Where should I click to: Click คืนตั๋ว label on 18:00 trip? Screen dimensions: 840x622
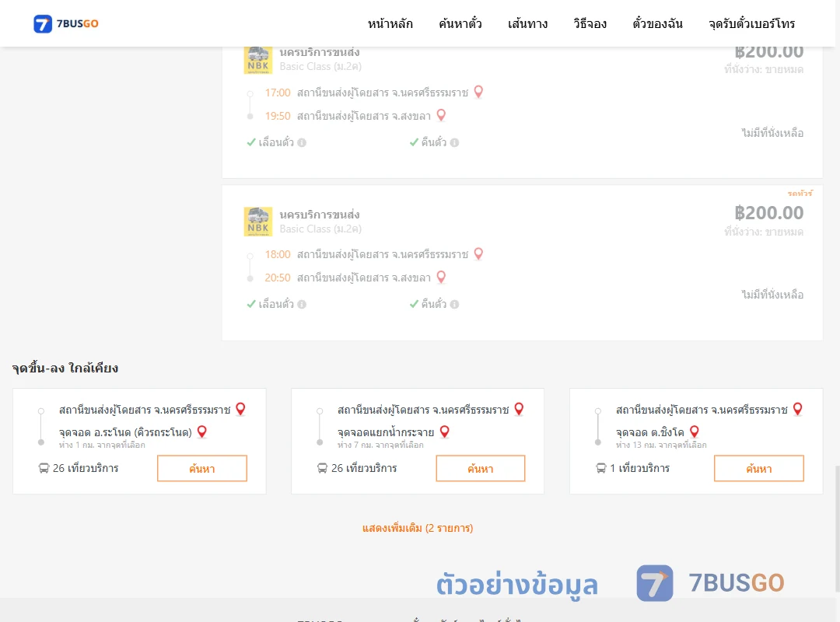[x=434, y=304]
